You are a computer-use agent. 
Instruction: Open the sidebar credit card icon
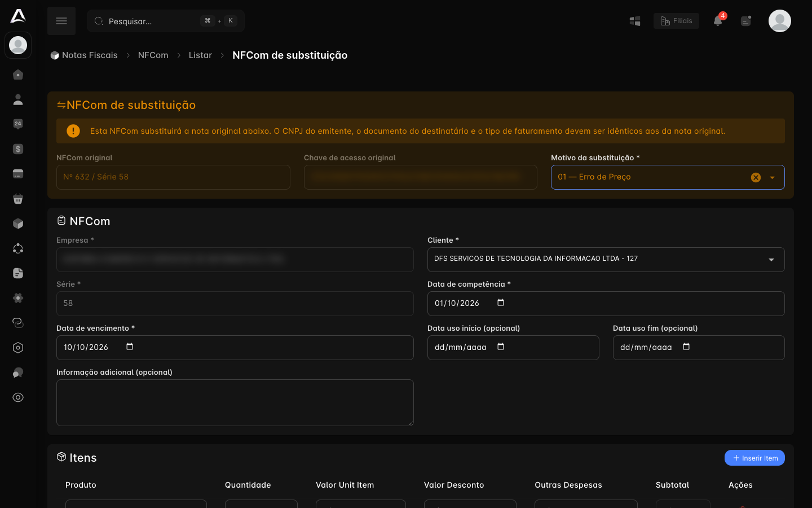point(18,174)
